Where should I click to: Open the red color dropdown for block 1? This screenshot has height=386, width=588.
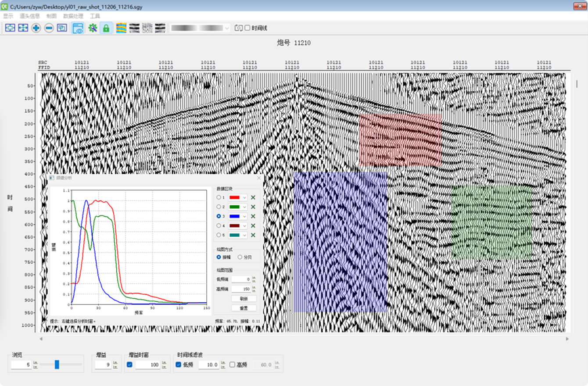238,198
